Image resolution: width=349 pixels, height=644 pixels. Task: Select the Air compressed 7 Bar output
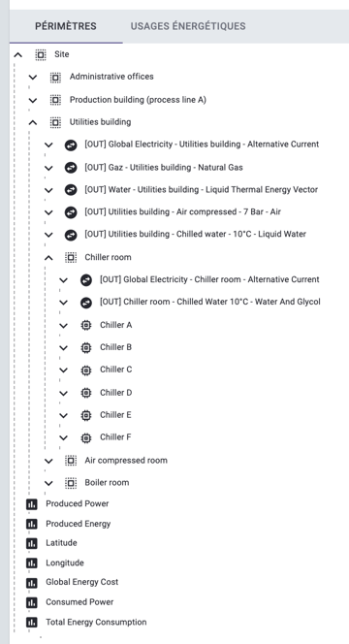pos(182,212)
